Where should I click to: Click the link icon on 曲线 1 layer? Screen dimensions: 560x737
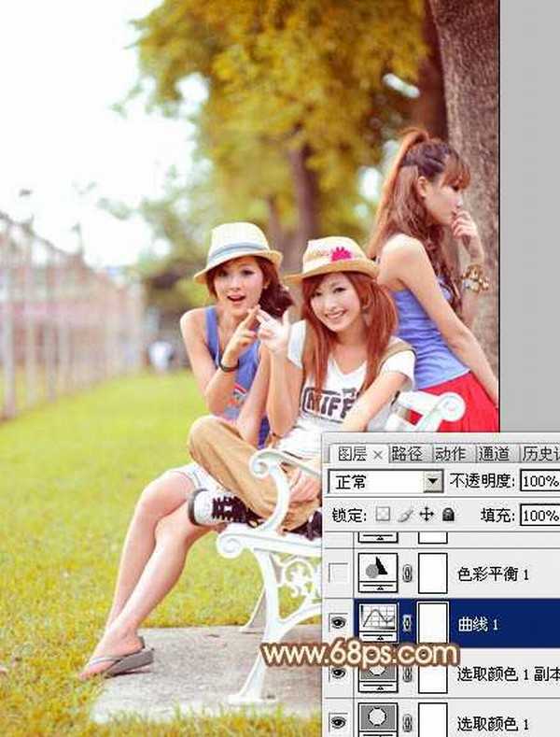click(406, 622)
